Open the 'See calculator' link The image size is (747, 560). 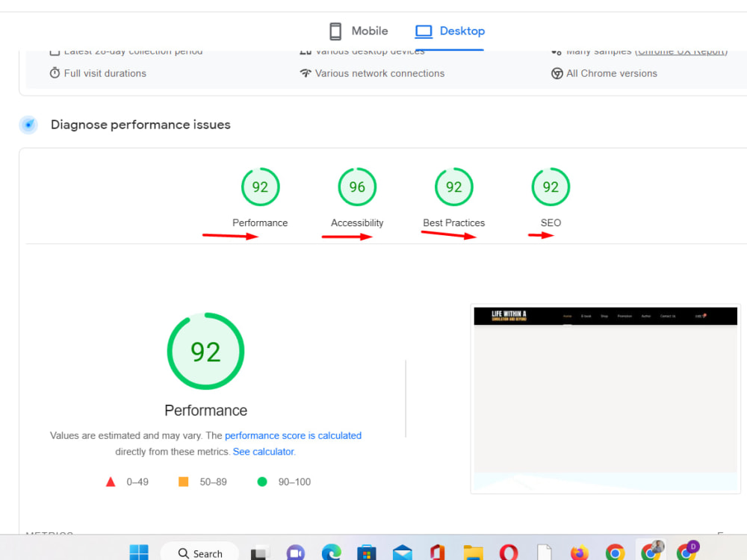pos(264,452)
